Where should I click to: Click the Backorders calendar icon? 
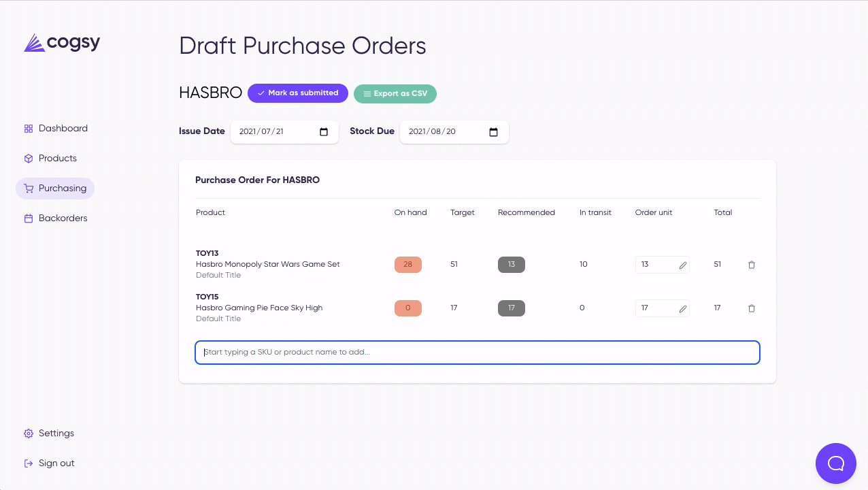point(29,218)
